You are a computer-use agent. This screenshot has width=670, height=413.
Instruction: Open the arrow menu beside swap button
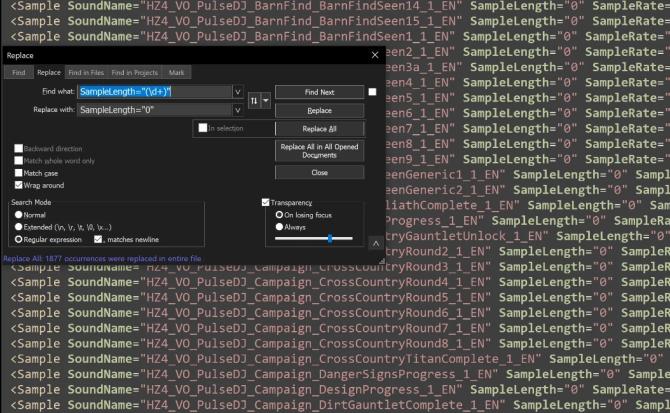click(x=266, y=101)
